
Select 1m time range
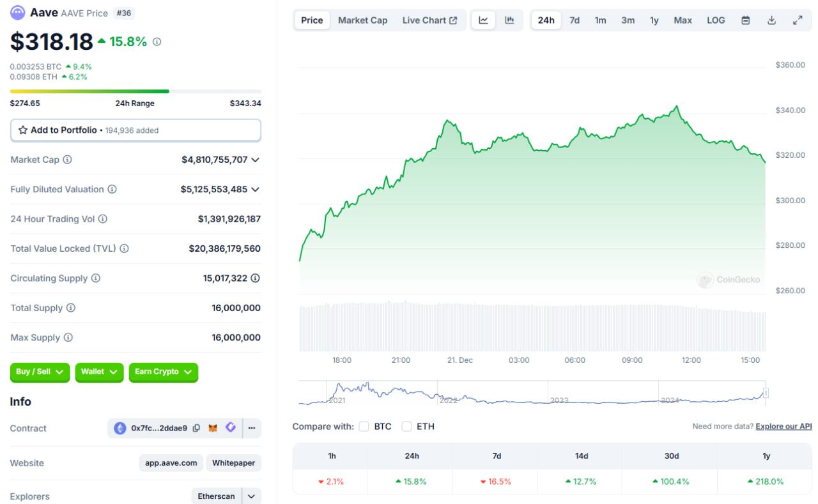[x=601, y=20]
